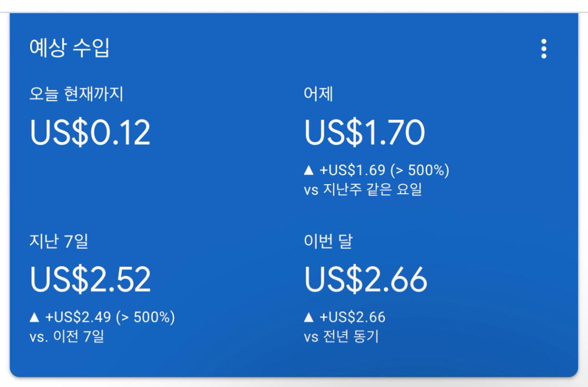Select the 지난 7일 label
This screenshot has width=588, height=387.
pyautogui.click(x=59, y=241)
